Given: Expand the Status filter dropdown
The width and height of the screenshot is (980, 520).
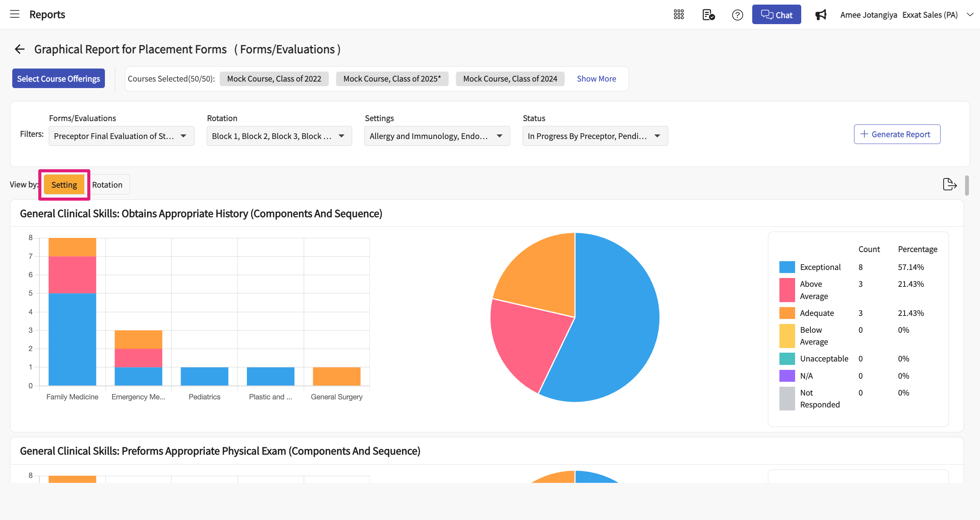Looking at the screenshot, I should pyautogui.click(x=595, y=136).
